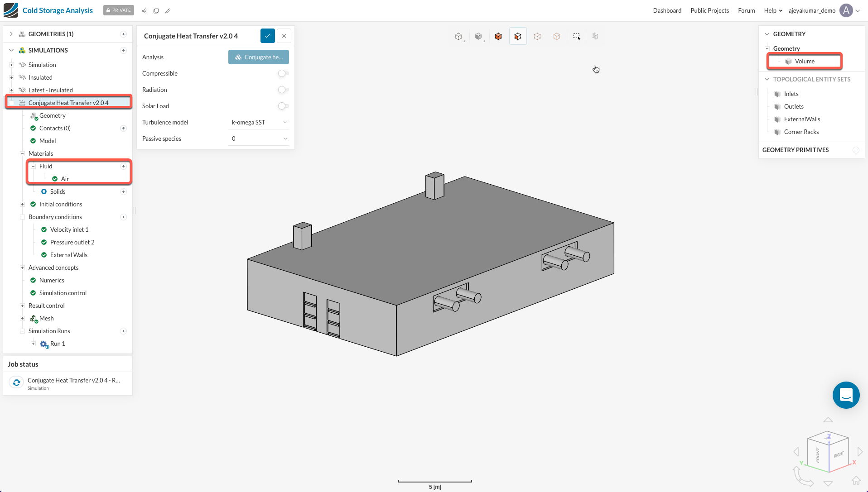The width and height of the screenshot is (868, 492).
Task: Confirm settings with the blue checkmark button
Action: pos(267,36)
